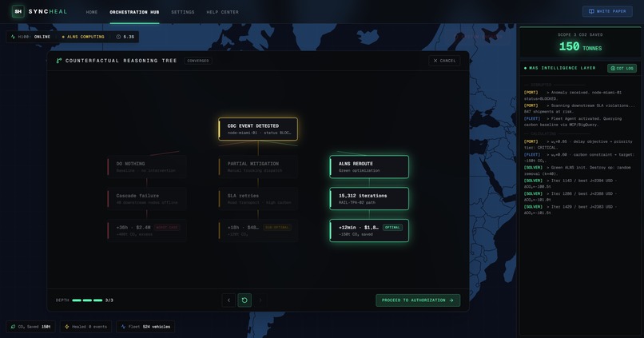Select the Orchestration Hub tab
Viewport: 644px width, 338px height.
click(x=134, y=12)
